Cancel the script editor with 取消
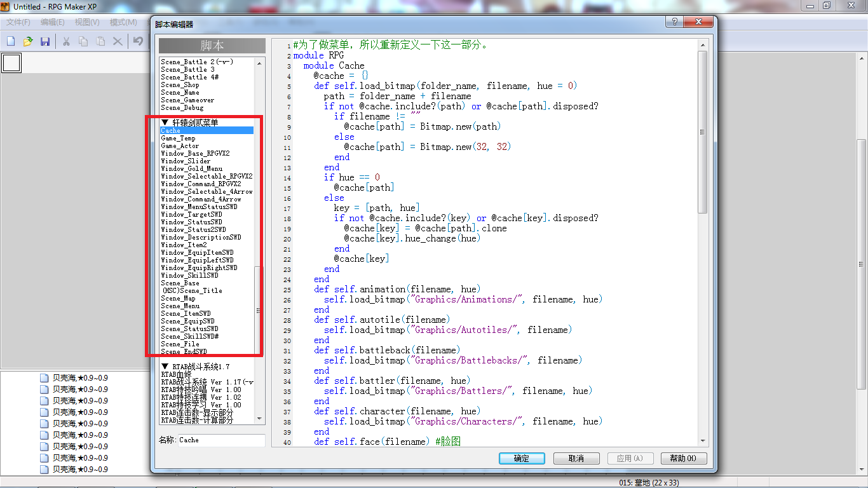The image size is (868, 488). point(576,458)
